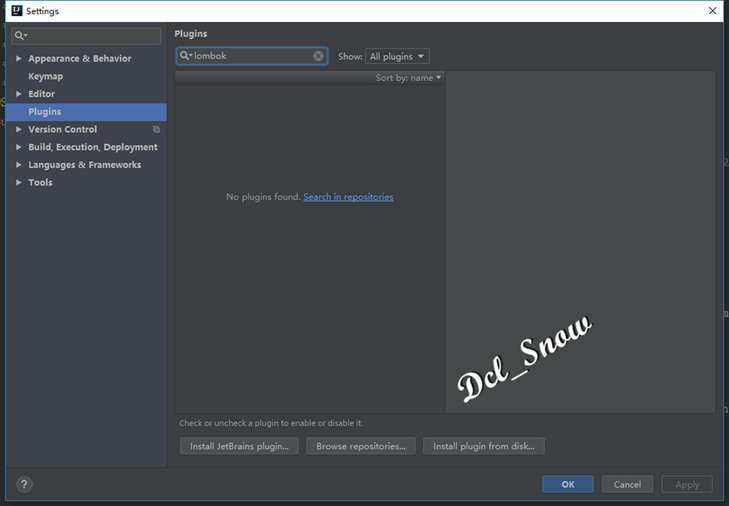729x506 pixels.
Task: Open the Build, Execution, Deployment settings page
Action: click(x=93, y=147)
